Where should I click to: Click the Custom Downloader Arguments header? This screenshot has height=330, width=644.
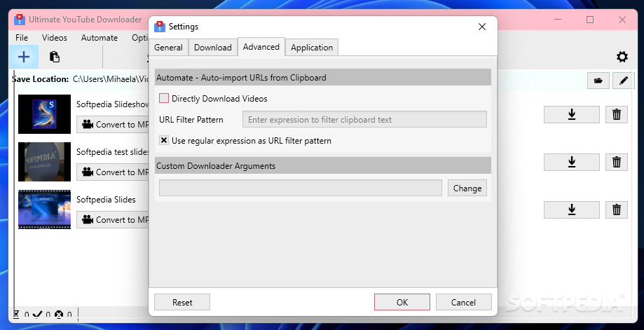(323, 166)
